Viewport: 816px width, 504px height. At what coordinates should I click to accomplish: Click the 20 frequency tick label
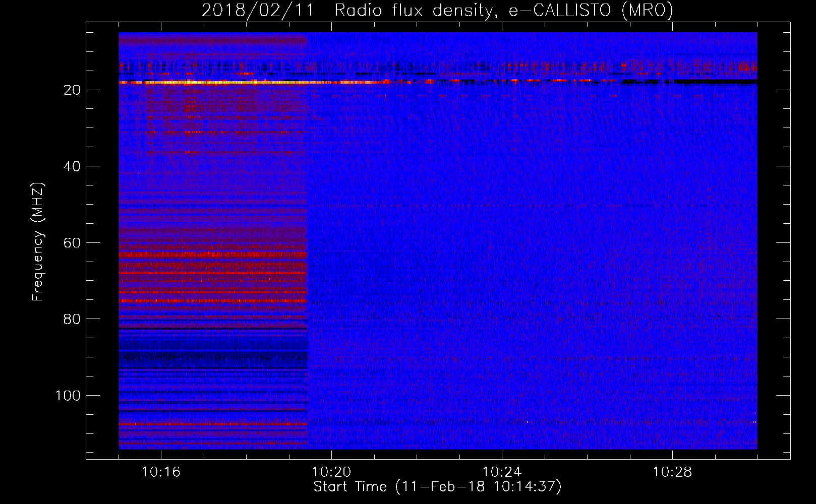[72, 90]
